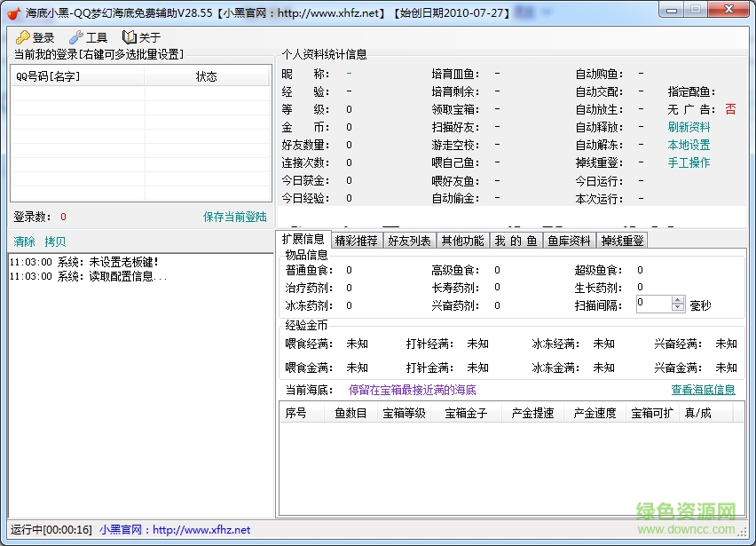Click 查看海底信息 above the table
756x546 pixels.
[704, 389]
